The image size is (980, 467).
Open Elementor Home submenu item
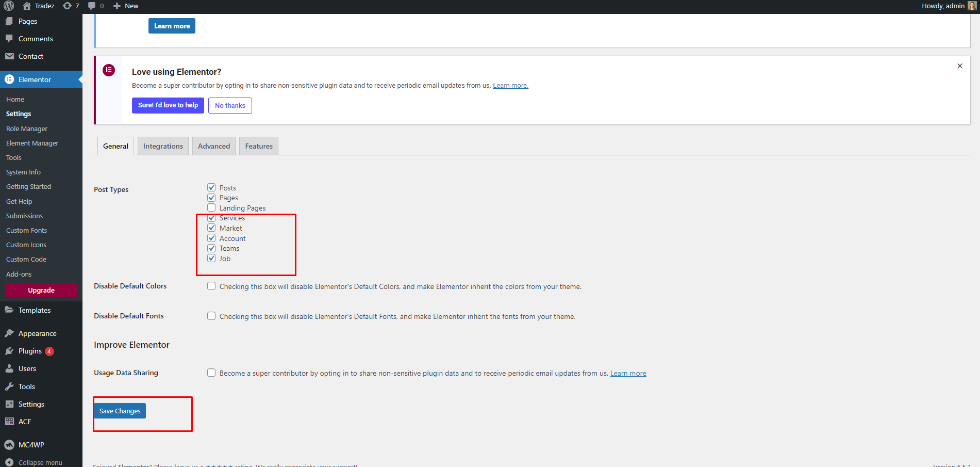point(15,99)
